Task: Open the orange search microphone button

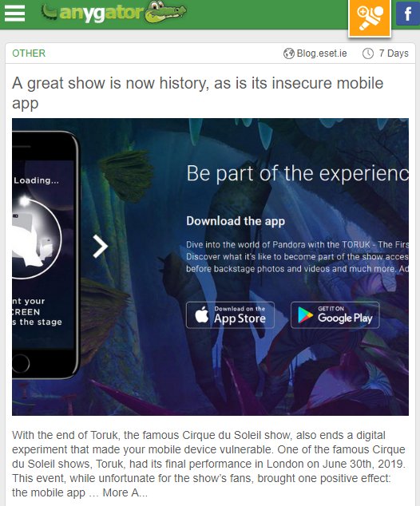Action: (370, 18)
